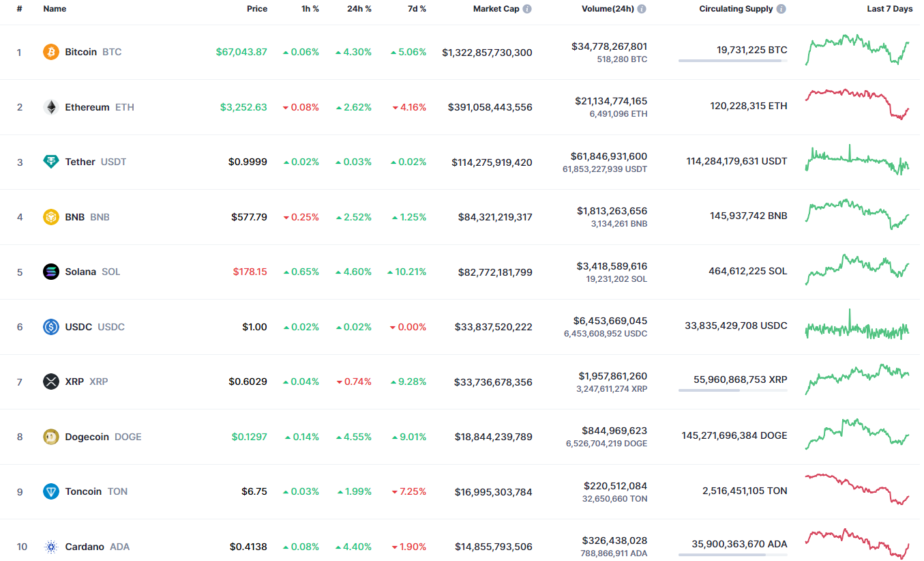Click the Tether logo icon

pos(51,162)
